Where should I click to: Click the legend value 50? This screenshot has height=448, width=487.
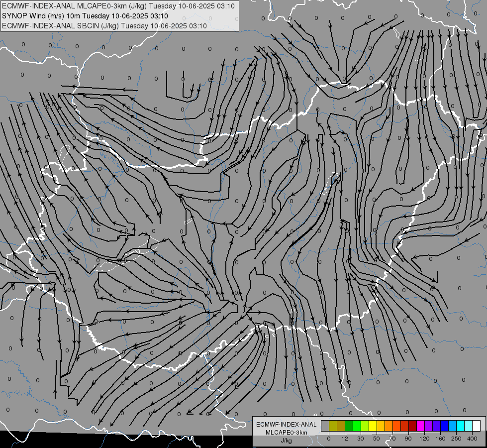pos(376,439)
